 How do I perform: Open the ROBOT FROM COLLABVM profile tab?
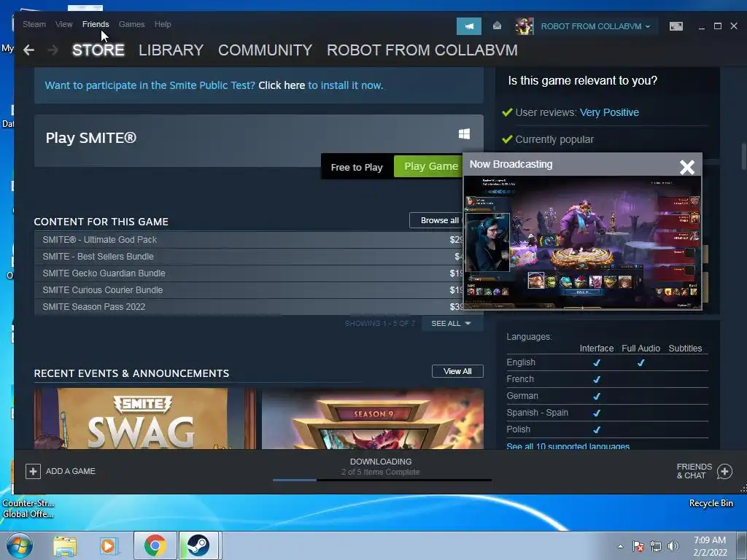pyautogui.click(x=422, y=50)
